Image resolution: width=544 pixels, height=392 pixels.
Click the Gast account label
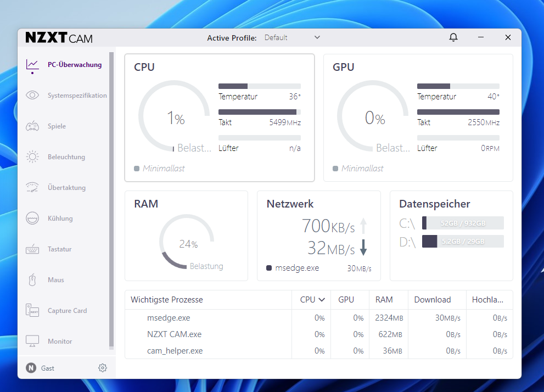[x=48, y=368]
